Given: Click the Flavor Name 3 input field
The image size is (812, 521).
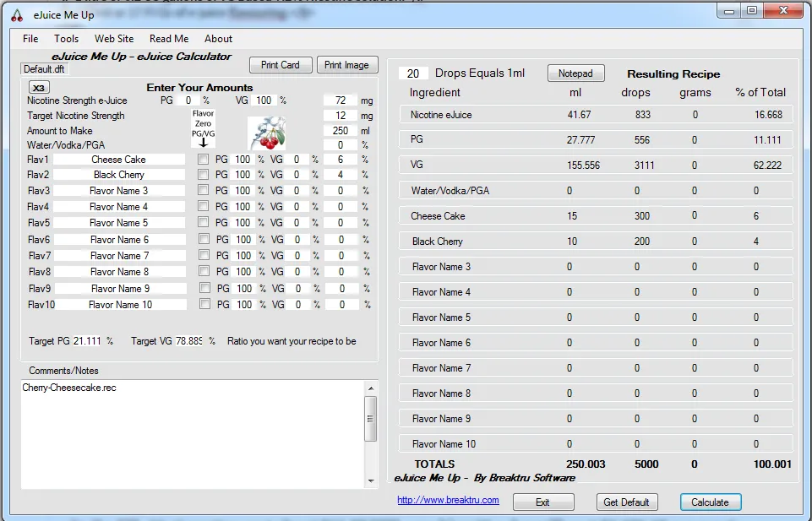Looking at the screenshot, I should coord(118,191).
